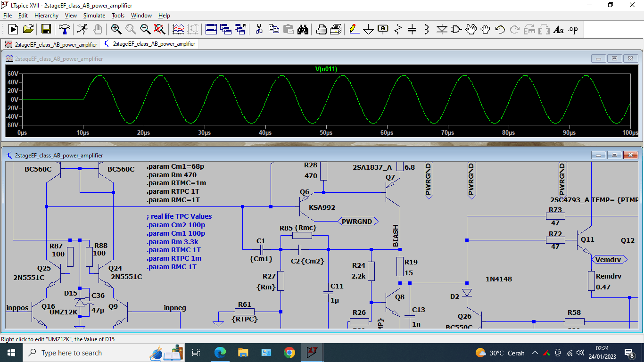Click the Print icon in the toolbar
644x362 pixels.
click(321, 29)
